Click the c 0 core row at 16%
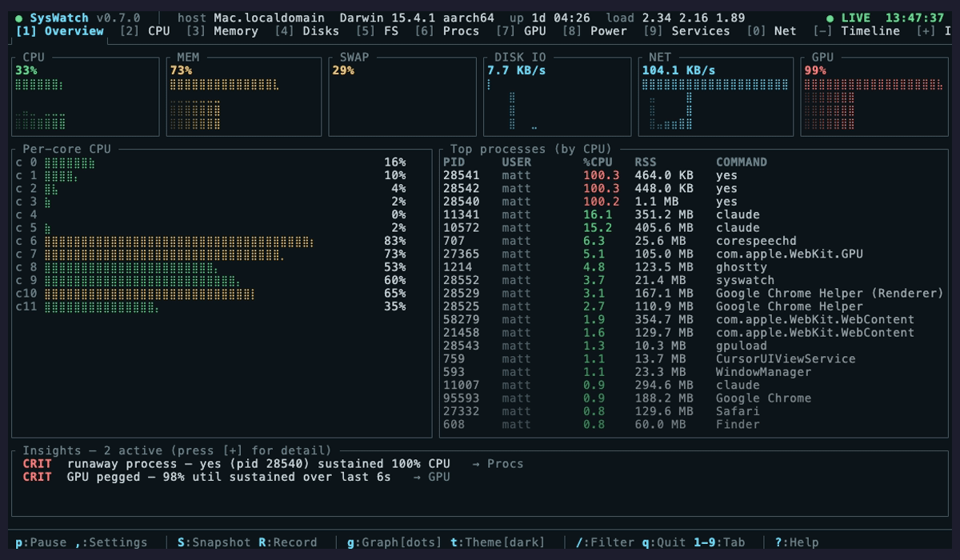Screen dimensions: 960x560 point(211,162)
